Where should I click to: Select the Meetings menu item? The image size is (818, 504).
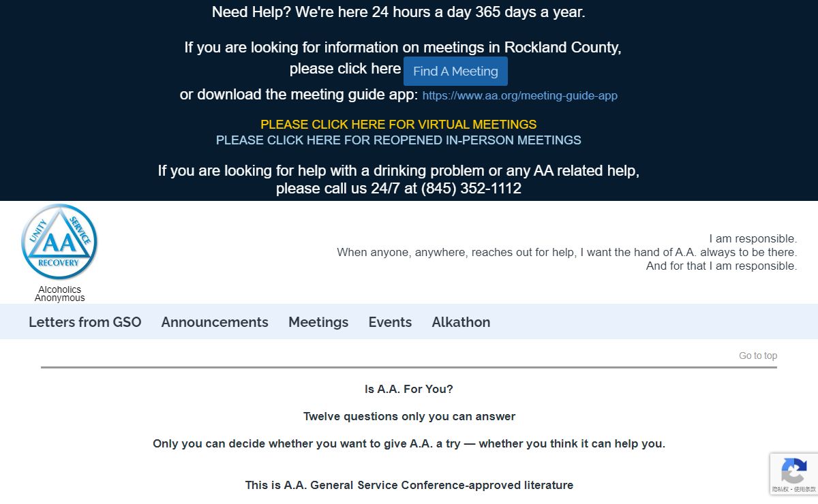pos(318,322)
